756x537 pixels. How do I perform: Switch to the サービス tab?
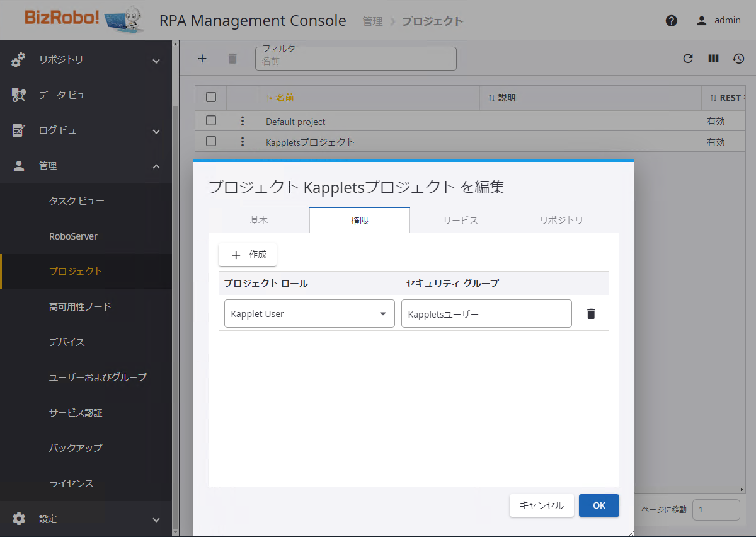coord(461,220)
